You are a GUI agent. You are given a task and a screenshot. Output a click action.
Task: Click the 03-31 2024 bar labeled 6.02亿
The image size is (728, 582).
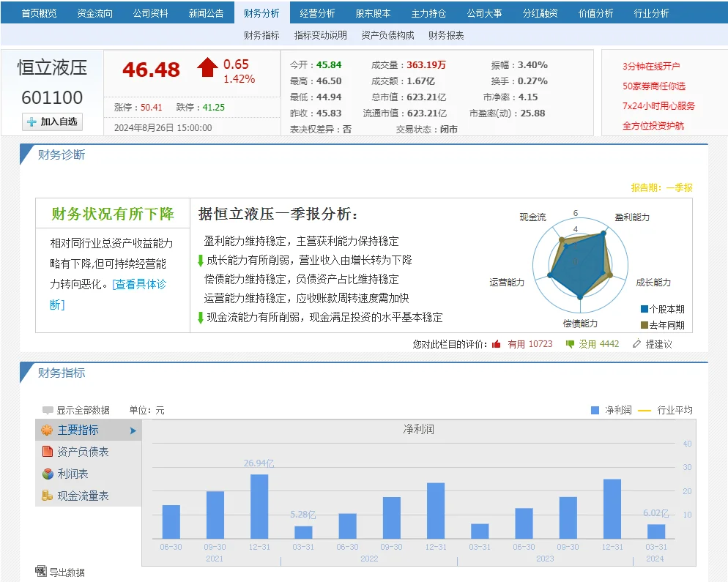tap(656, 531)
